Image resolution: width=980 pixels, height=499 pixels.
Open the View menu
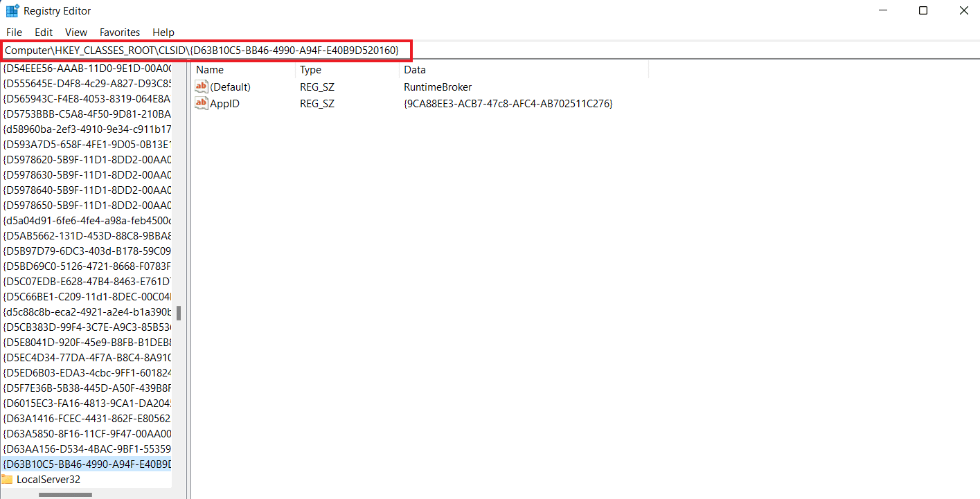click(x=76, y=33)
